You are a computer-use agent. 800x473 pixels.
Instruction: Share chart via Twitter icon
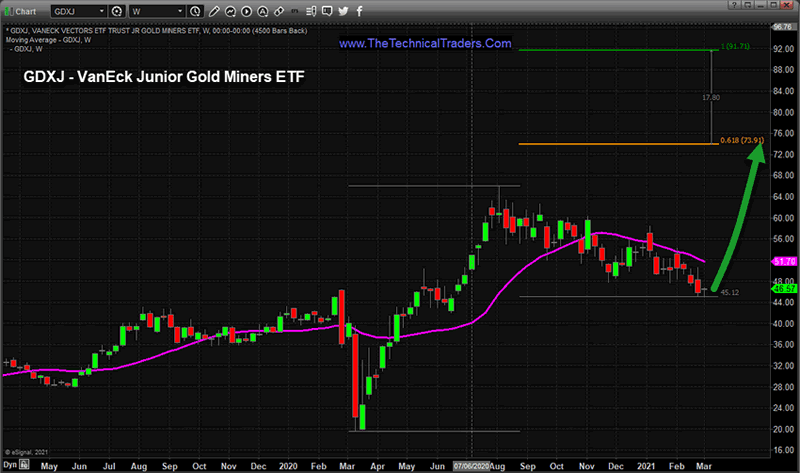point(343,11)
